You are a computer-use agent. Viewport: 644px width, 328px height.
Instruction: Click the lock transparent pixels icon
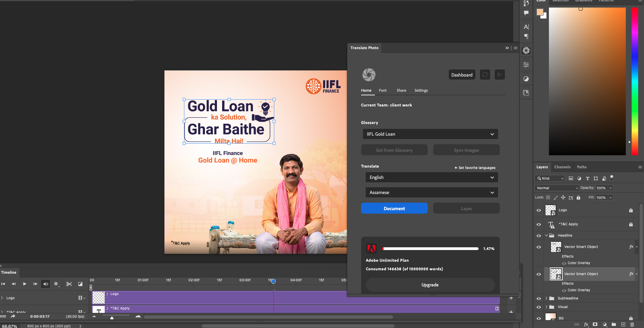548,197
